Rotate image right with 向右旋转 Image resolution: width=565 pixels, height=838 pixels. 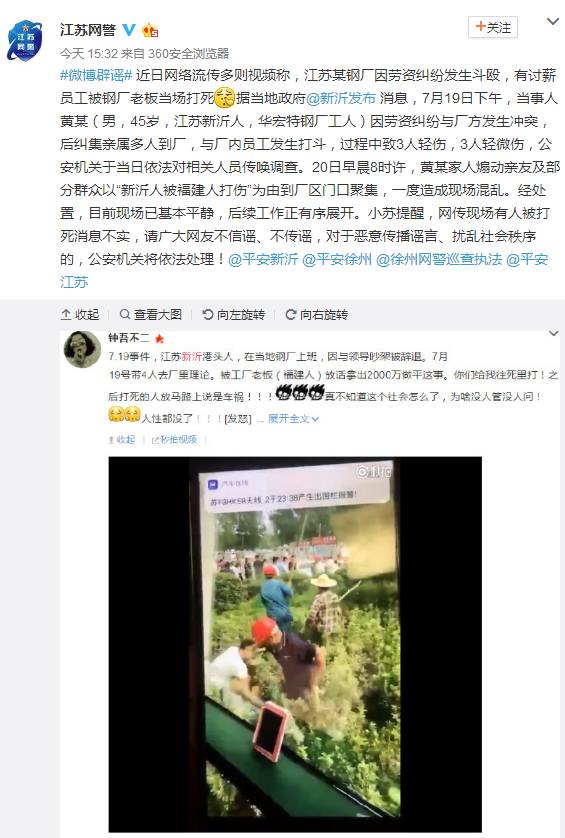coord(317,314)
